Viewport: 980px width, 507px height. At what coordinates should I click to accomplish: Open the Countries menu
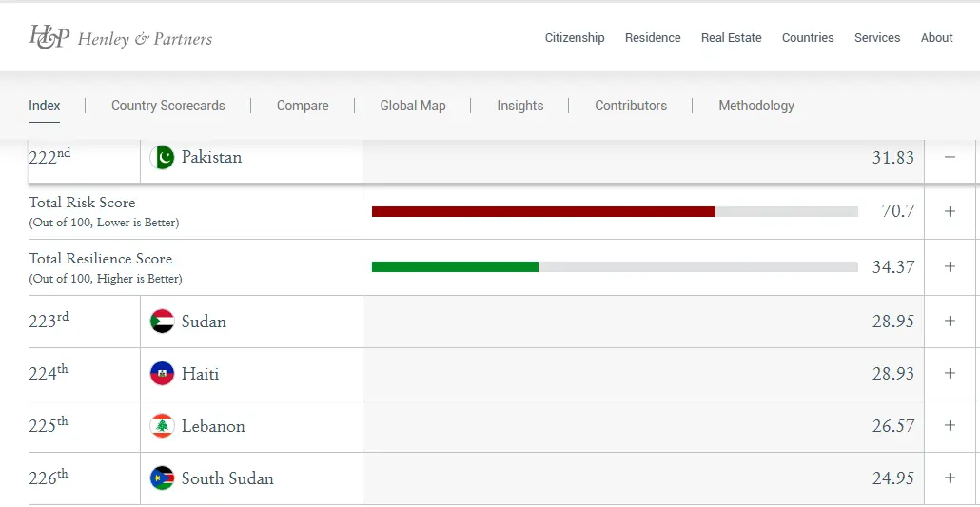808,38
